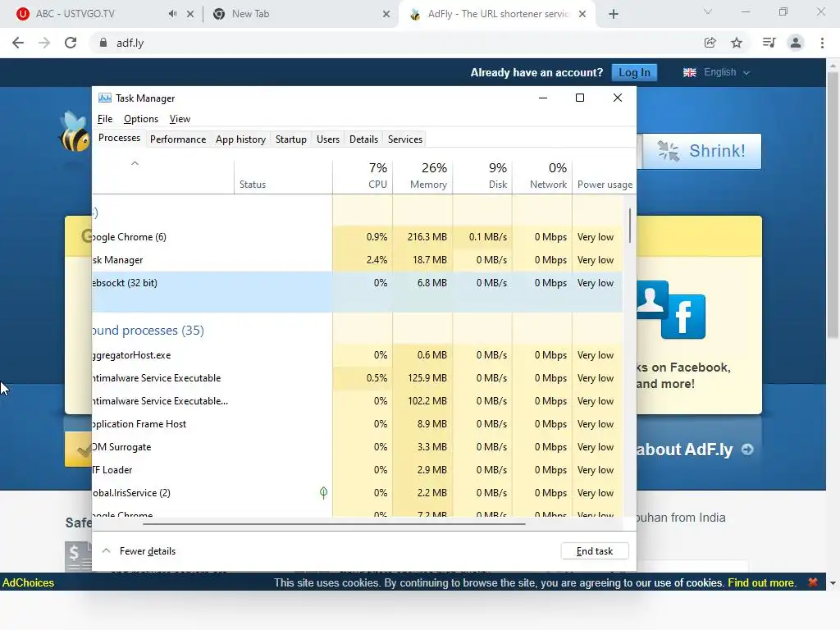The image size is (840, 630).
Task: Select the Google Chrome (6) process row
Action: pos(358,237)
